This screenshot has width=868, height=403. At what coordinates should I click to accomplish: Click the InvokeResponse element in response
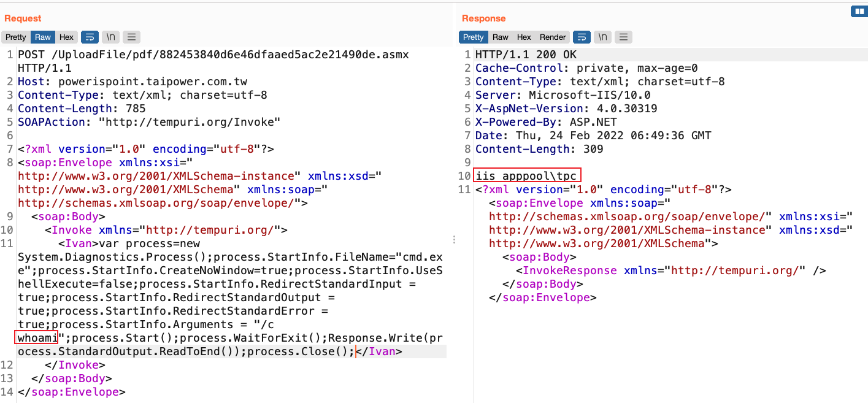pos(671,271)
